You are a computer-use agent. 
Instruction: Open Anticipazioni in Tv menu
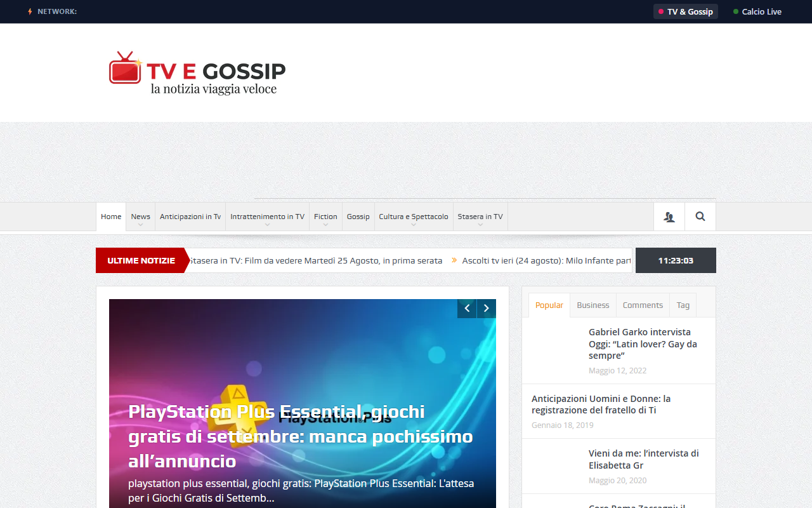coord(190,217)
